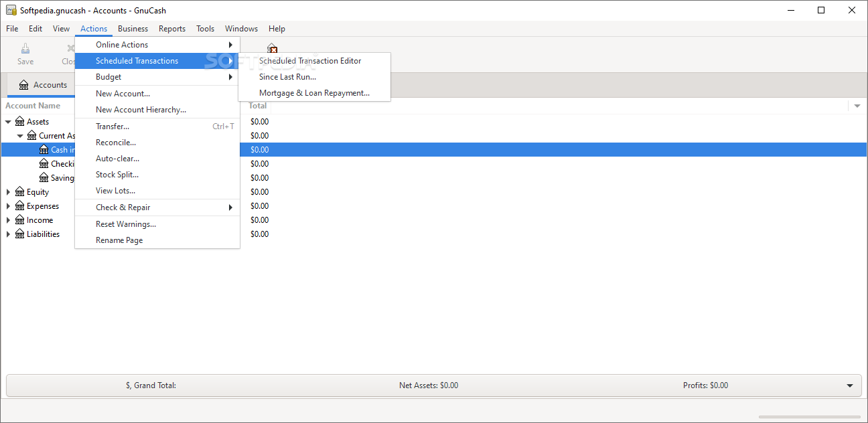Choose Reconcile... menu entry
The image size is (868, 423).
(157, 143)
